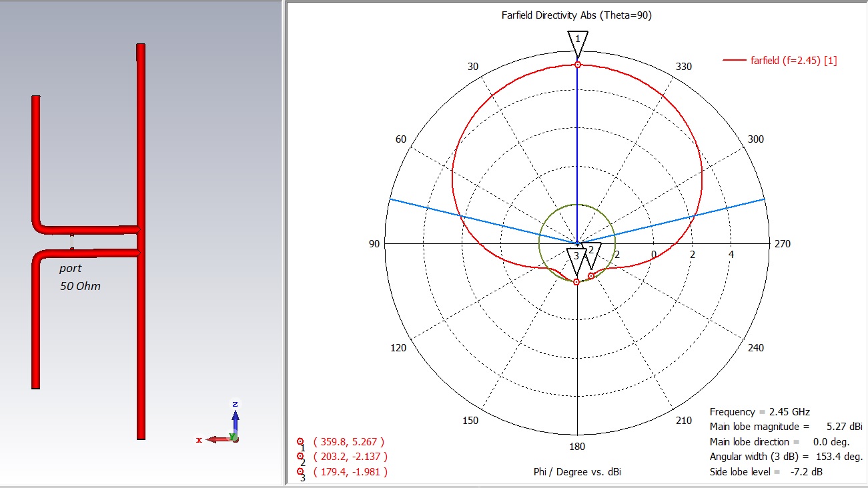Click marker 2 triangle near plot center

(591, 257)
